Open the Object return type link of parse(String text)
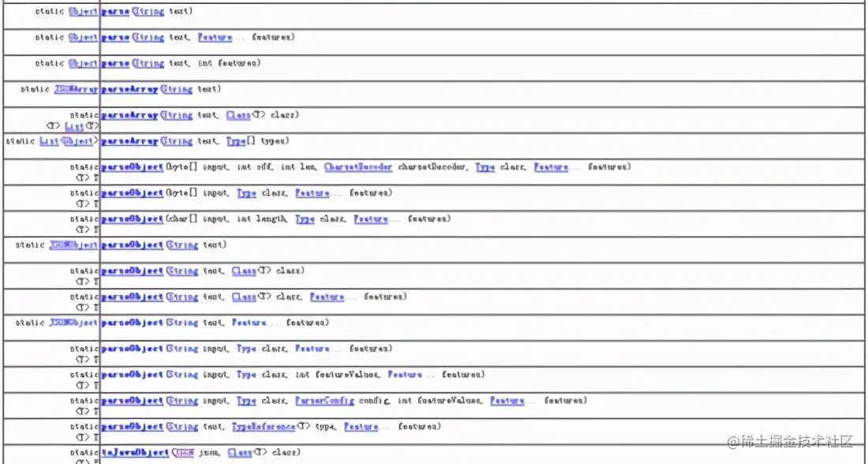Viewport: 868px width, 464px height. [x=83, y=12]
